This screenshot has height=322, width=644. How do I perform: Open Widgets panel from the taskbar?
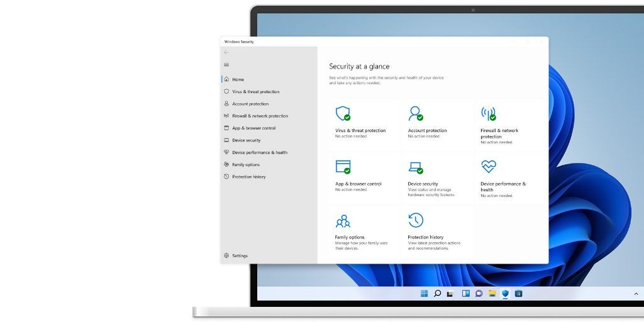[466, 293]
